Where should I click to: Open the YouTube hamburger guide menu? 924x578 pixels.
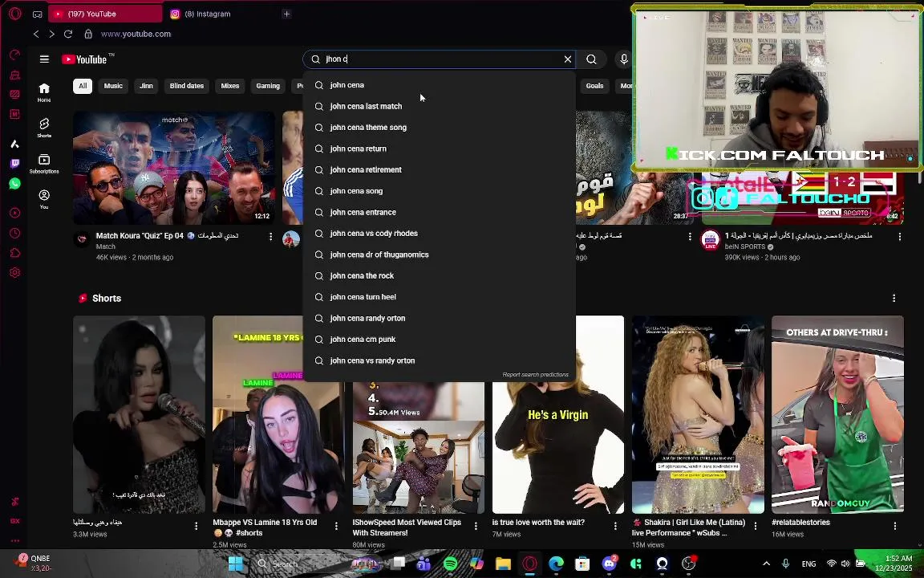point(44,59)
